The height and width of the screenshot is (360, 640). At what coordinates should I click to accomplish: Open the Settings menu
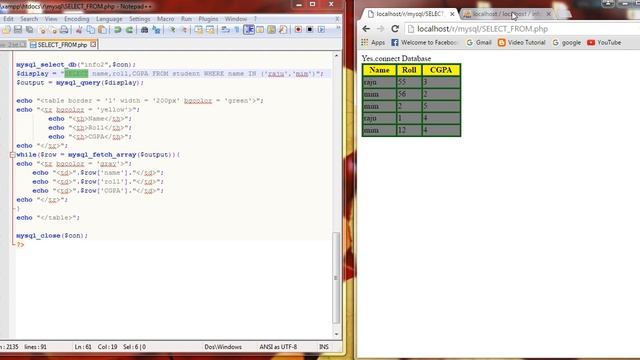[x=140, y=19]
